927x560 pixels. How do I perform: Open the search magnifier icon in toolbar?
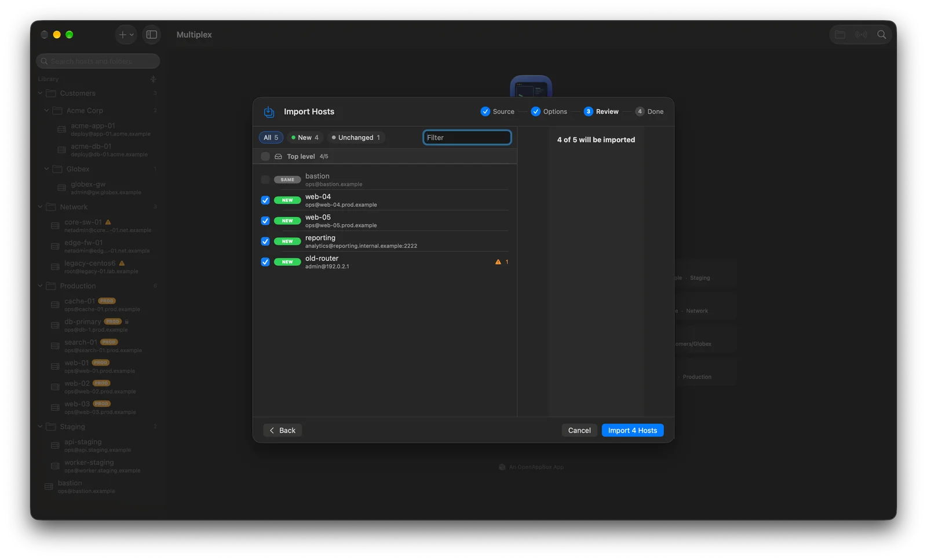pos(881,35)
